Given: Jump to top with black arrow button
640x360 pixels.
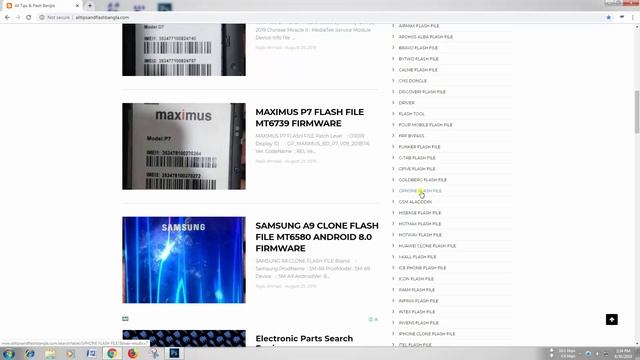Looking at the screenshot, I should coord(611,320).
